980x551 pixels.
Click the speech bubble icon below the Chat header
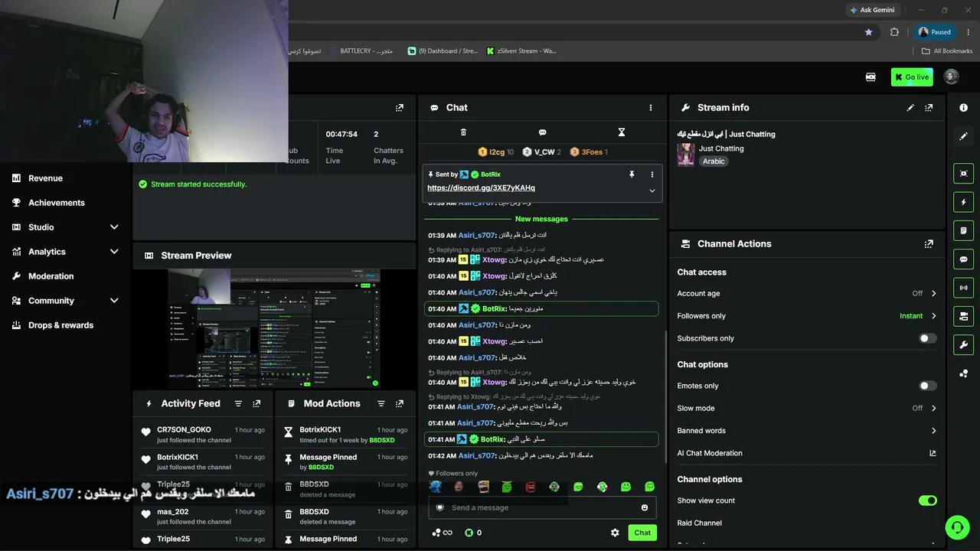542,132
